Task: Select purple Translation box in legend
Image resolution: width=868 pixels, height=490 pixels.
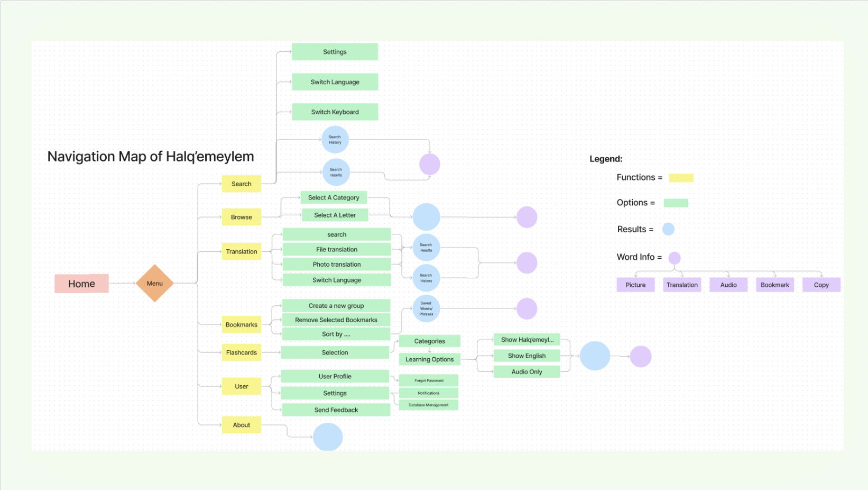Action: tap(682, 285)
